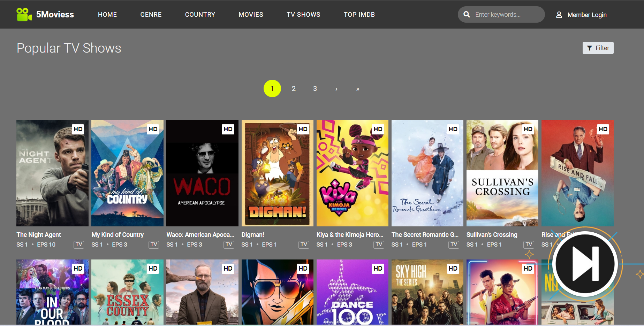The width and height of the screenshot is (644, 326).
Task: Click the In Our Blood poster thumbnail
Action: click(x=52, y=292)
